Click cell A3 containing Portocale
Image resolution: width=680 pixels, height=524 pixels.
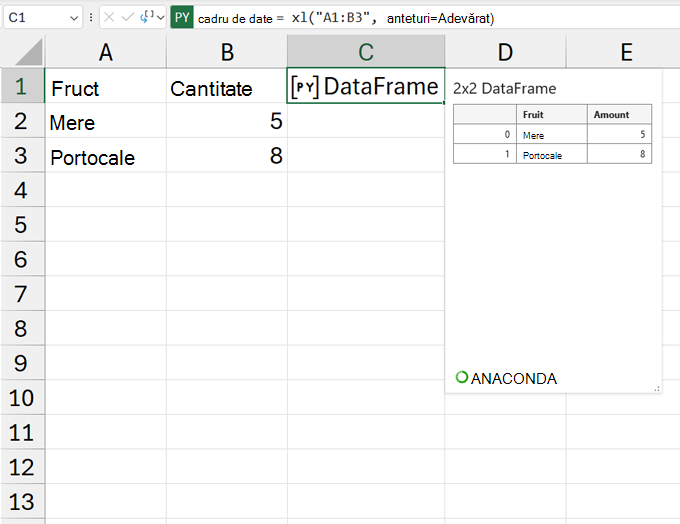106,155
